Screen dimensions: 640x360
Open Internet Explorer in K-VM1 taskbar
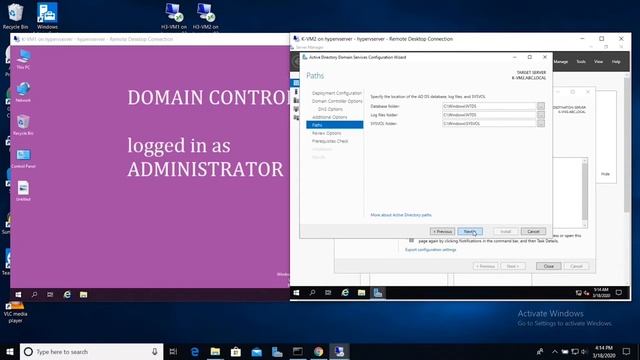click(67, 294)
